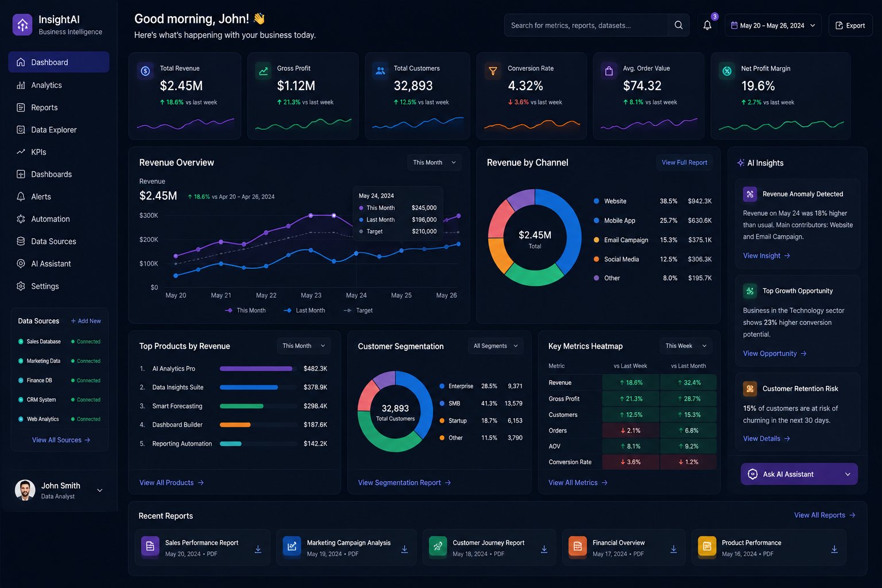Click Add New data source

click(x=86, y=321)
